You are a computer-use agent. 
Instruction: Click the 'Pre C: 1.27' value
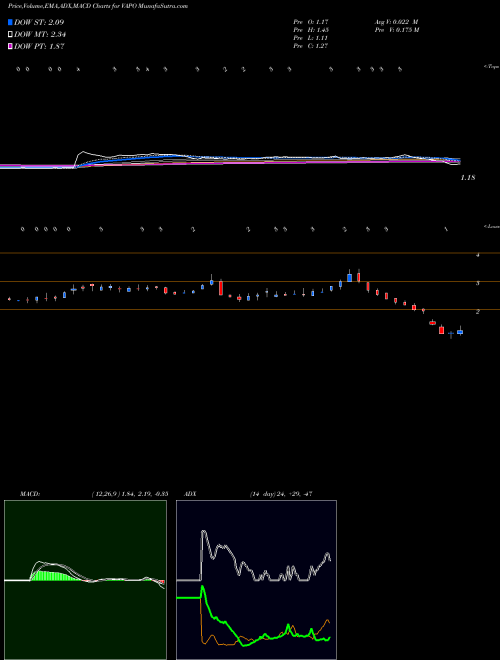tap(311, 46)
